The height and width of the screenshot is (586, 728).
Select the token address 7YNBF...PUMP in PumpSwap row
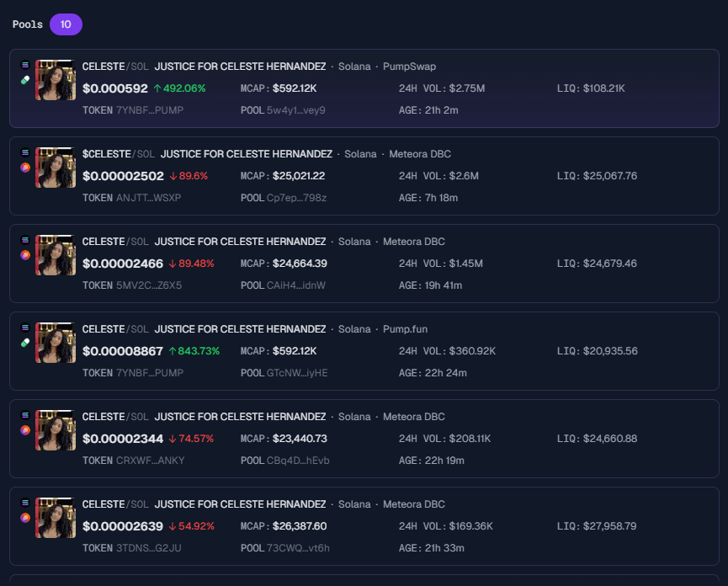pos(149,110)
